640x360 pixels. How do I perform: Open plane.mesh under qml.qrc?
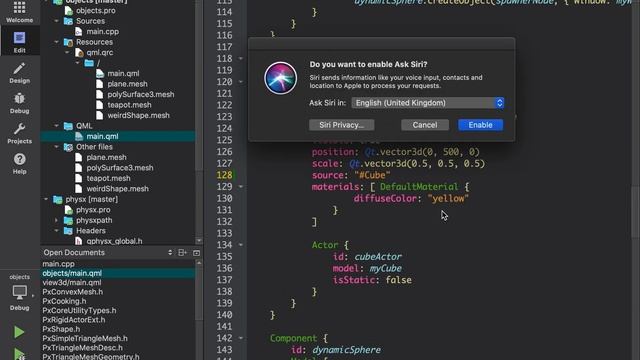pos(127,84)
